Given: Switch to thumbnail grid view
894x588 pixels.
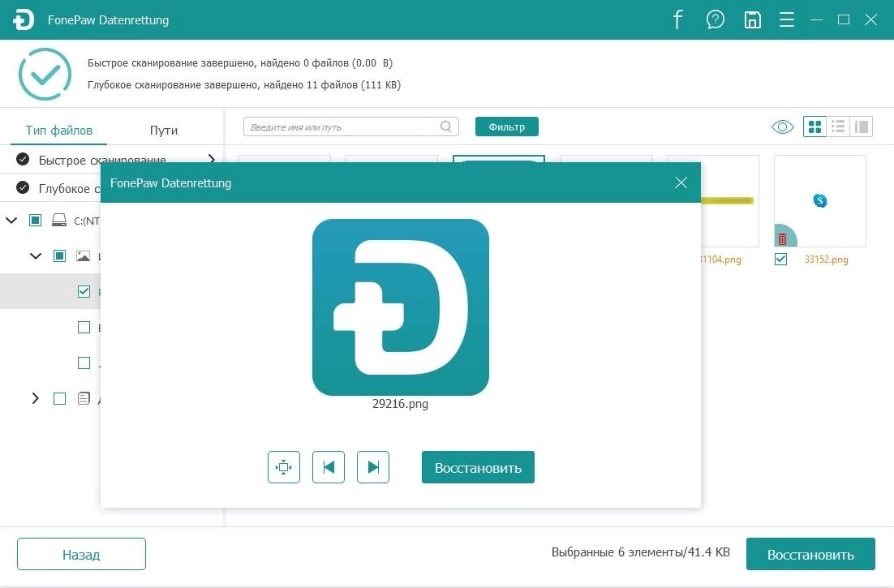Looking at the screenshot, I should click(814, 127).
